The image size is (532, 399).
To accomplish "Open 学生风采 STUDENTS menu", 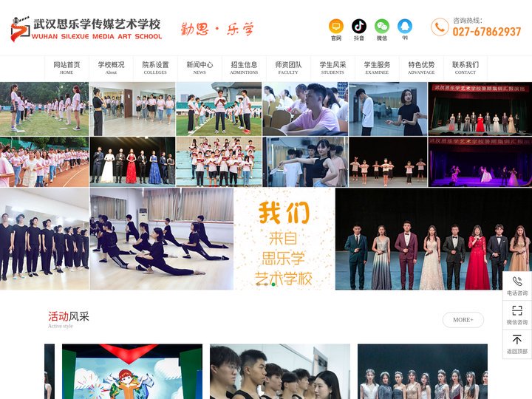I will click(332, 67).
